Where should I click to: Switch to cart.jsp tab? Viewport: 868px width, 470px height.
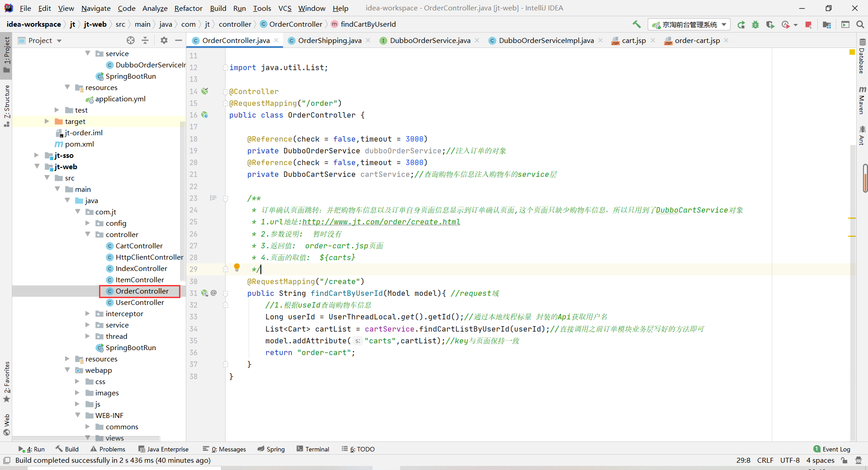tap(633, 40)
